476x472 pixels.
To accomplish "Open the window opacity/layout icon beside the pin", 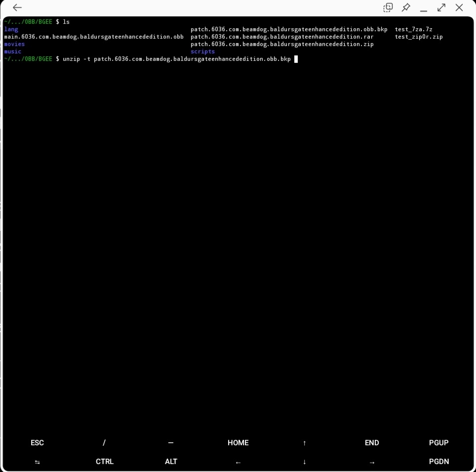I will (388, 7).
